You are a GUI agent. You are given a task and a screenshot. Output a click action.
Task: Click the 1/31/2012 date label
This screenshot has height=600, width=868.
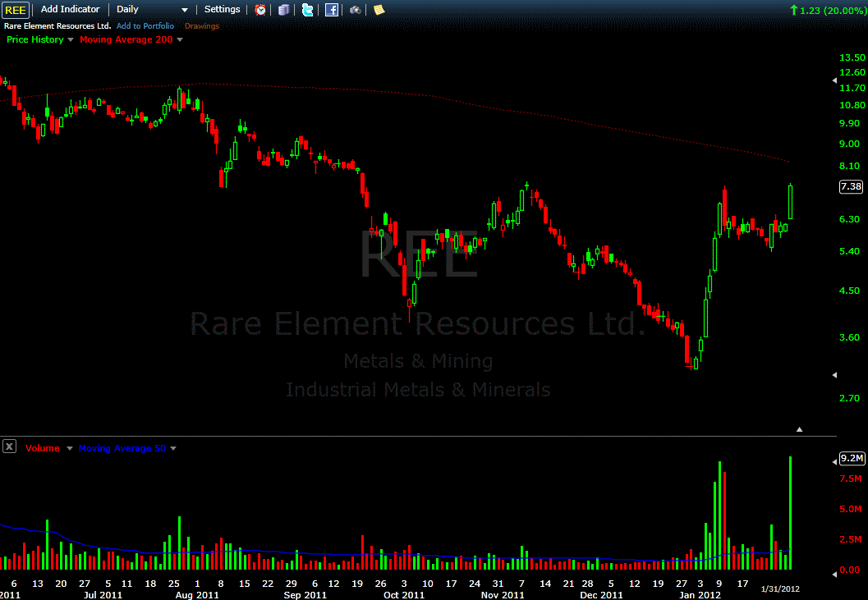click(x=780, y=589)
